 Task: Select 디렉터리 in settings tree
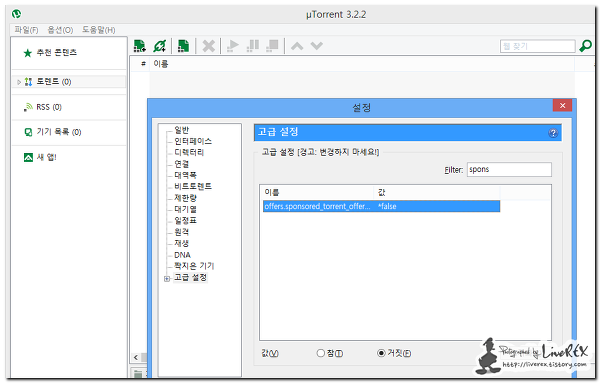(189, 152)
